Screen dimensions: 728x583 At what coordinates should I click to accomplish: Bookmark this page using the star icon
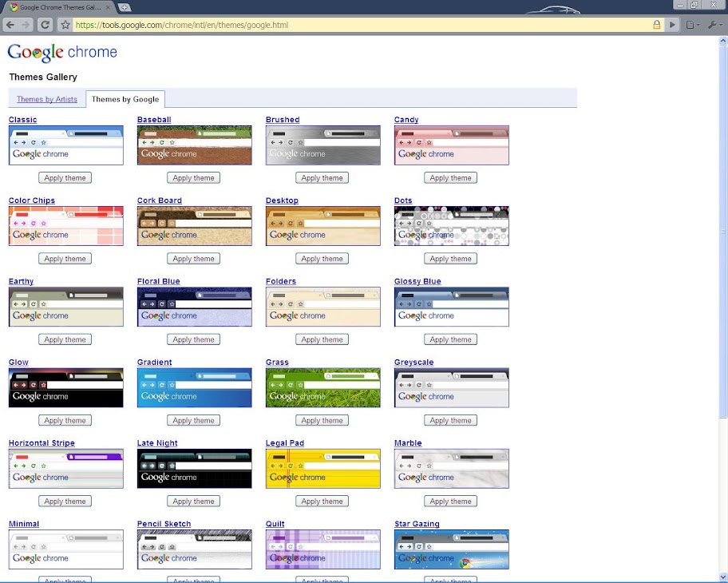tap(65, 25)
